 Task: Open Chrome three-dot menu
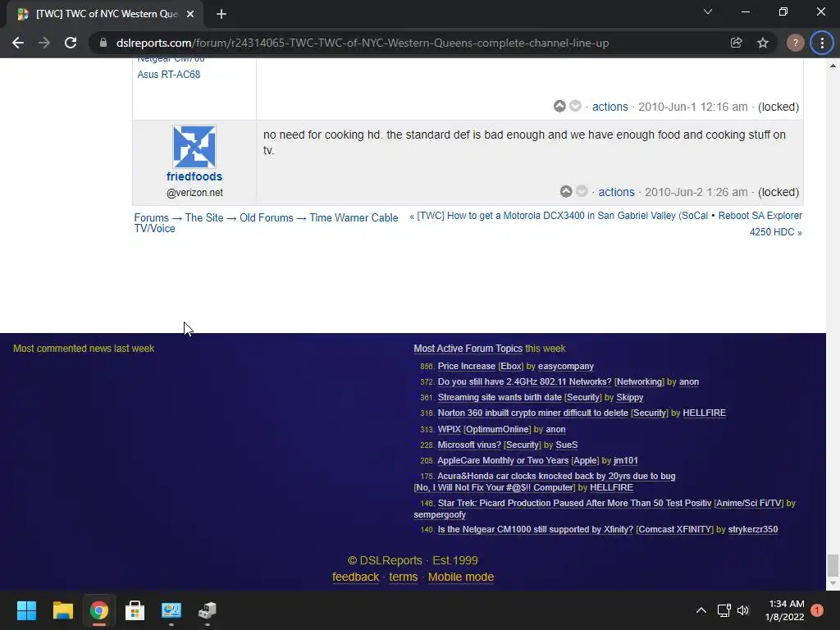coord(822,43)
